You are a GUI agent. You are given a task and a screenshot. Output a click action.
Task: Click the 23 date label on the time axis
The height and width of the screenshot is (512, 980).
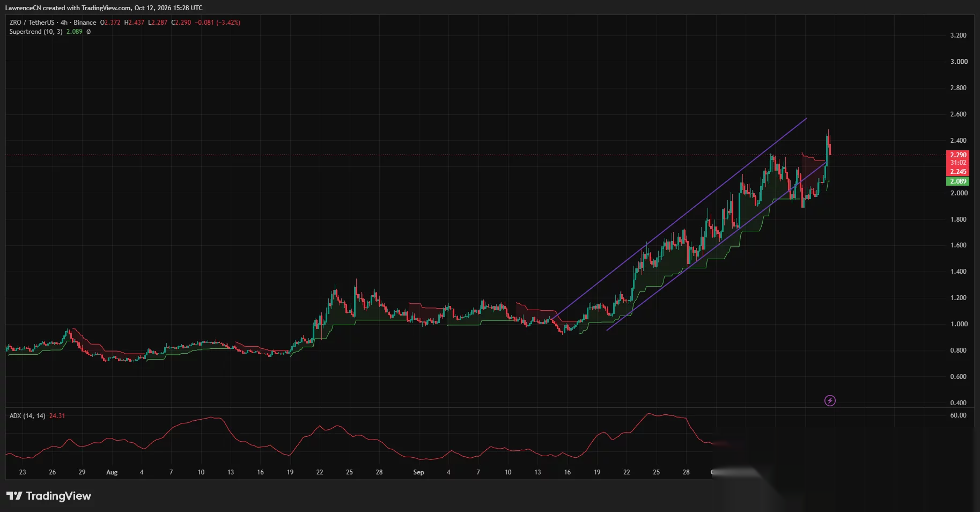click(x=23, y=472)
